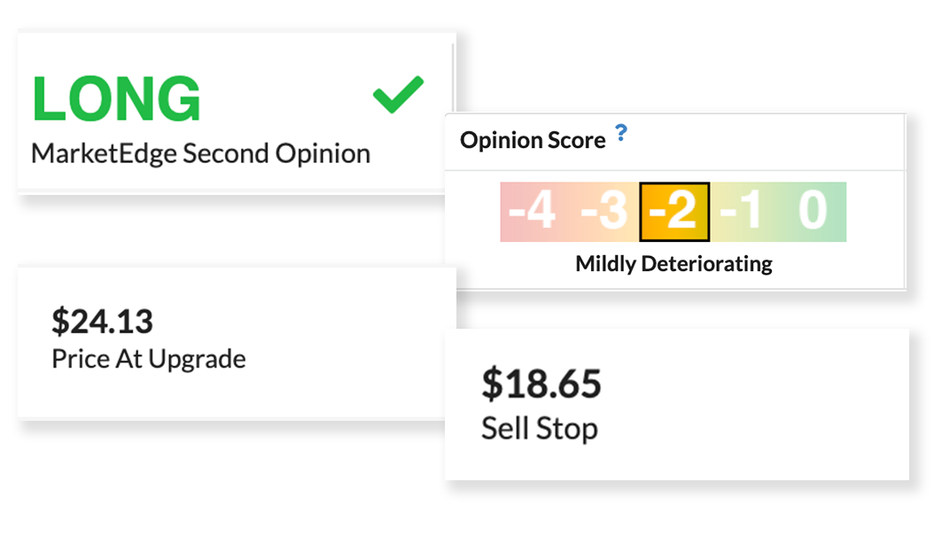Select the -1 opinion score box
Image resolution: width=950 pixels, height=560 pixels.
point(743,213)
